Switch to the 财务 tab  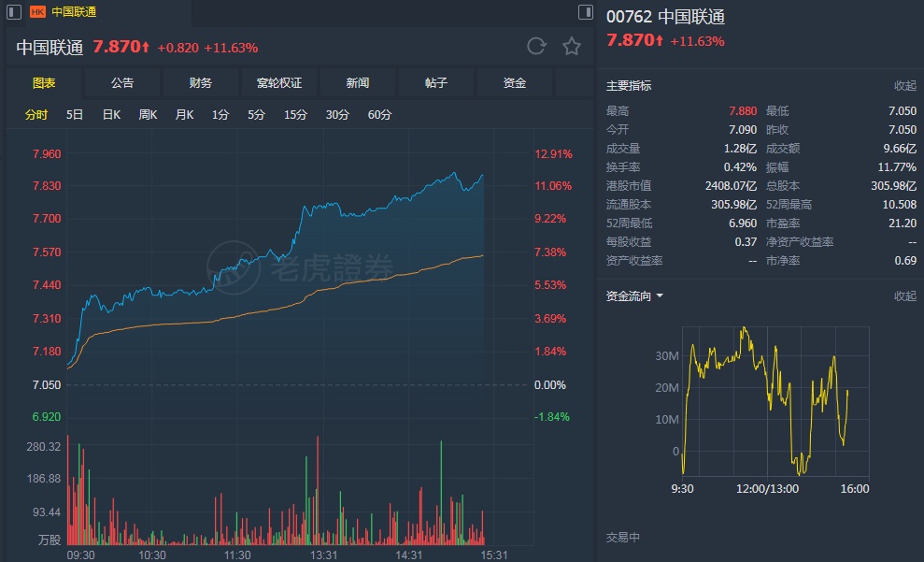pos(201,83)
